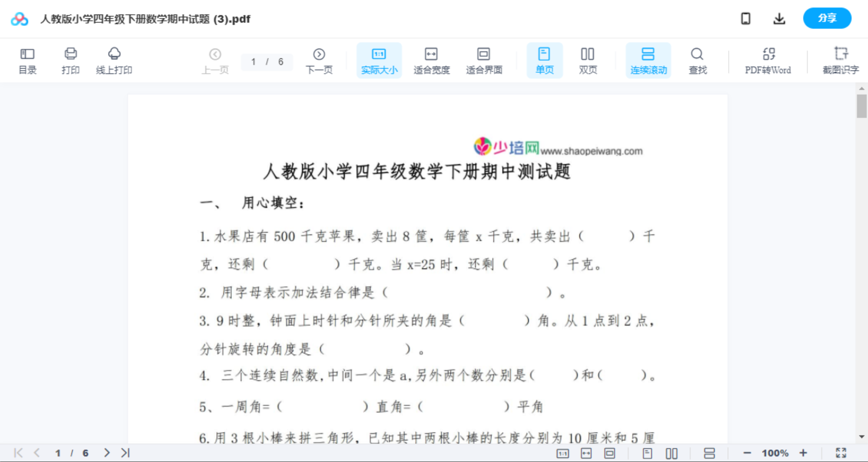Screen dimensions: 868x462
Task: Select 实际大小 actual size mode
Action: tap(379, 60)
